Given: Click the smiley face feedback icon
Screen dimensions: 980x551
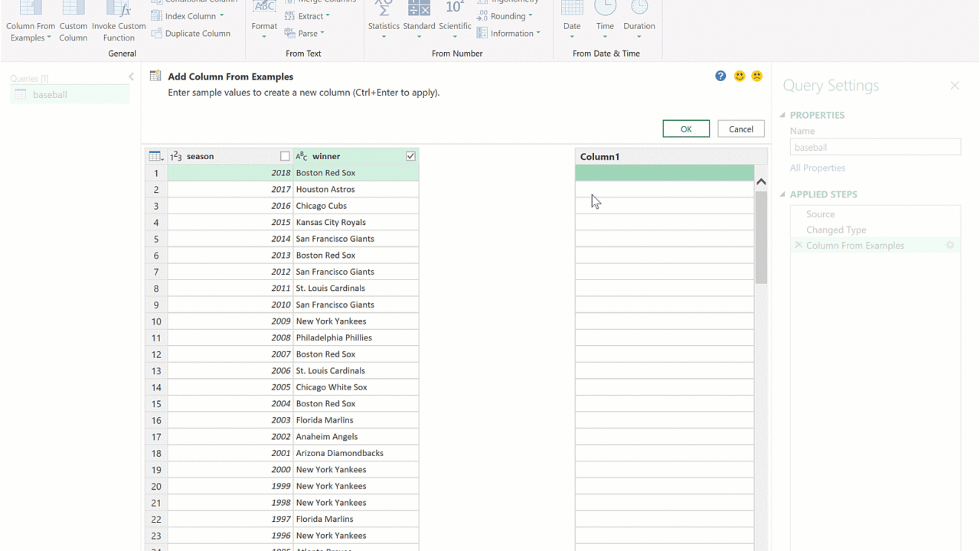Looking at the screenshot, I should 740,77.
